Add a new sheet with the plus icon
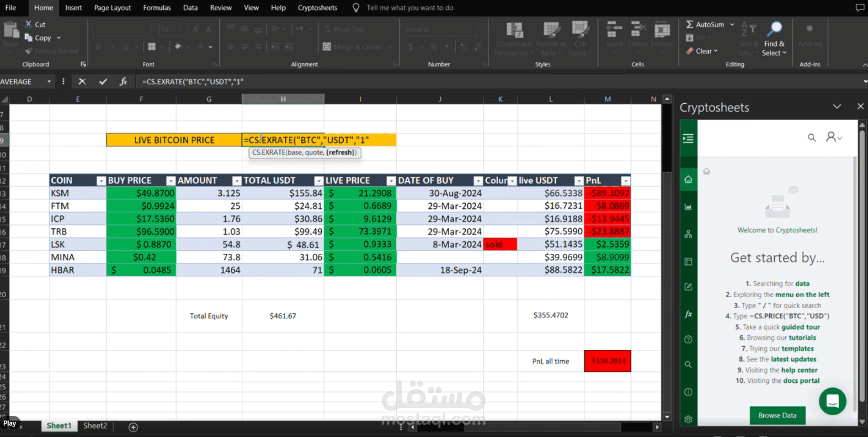868x437 pixels. [x=133, y=427]
